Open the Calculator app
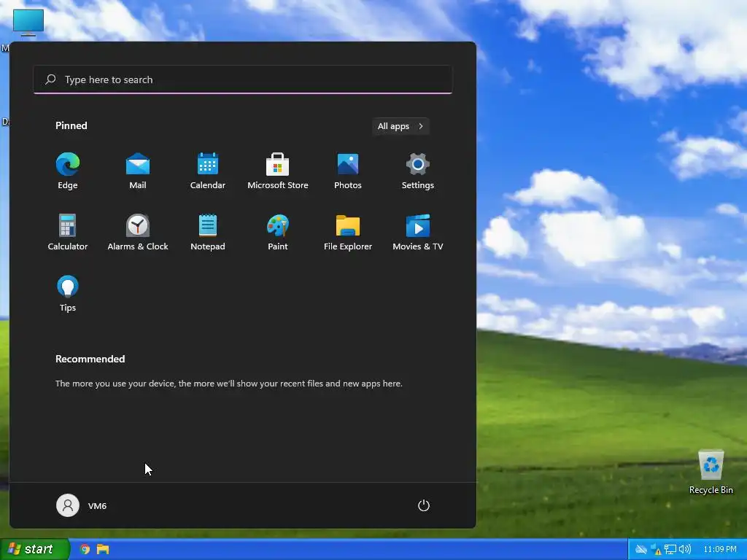Viewport: 747px width, 560px height. [68, 233]
